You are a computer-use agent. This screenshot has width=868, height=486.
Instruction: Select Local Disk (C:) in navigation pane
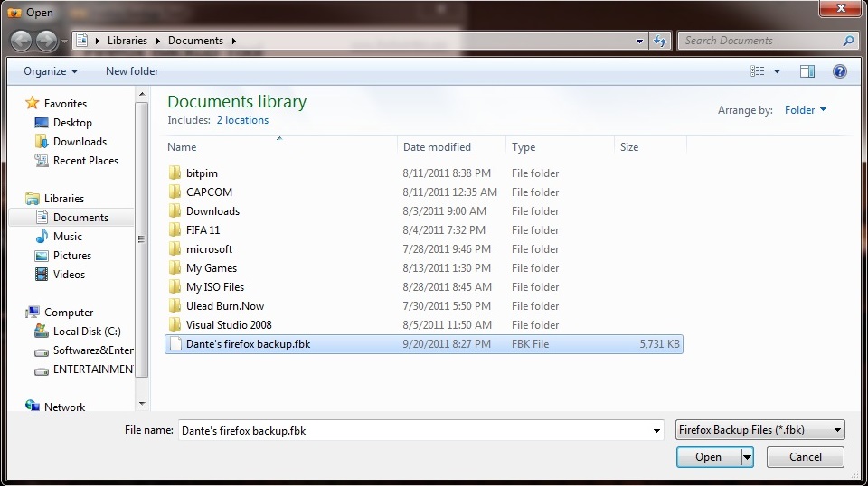click(87, 332)
